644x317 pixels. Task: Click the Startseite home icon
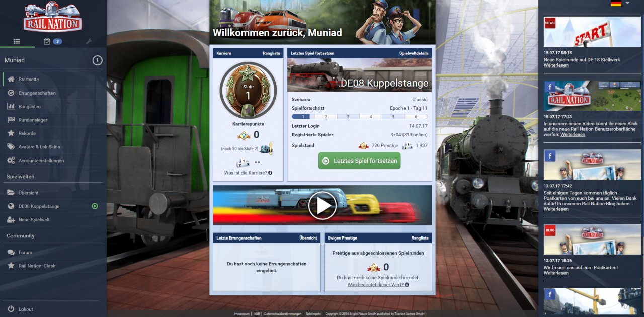pos(11,80)
